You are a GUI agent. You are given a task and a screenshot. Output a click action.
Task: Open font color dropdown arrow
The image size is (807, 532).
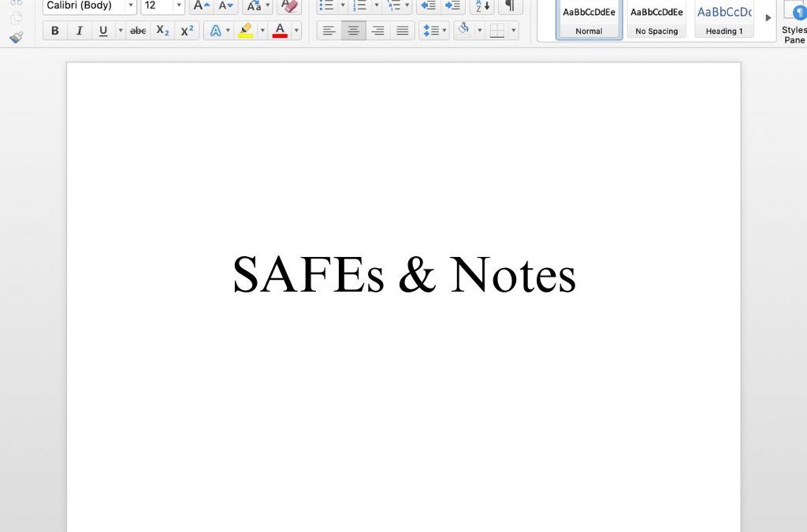[296, 31]
